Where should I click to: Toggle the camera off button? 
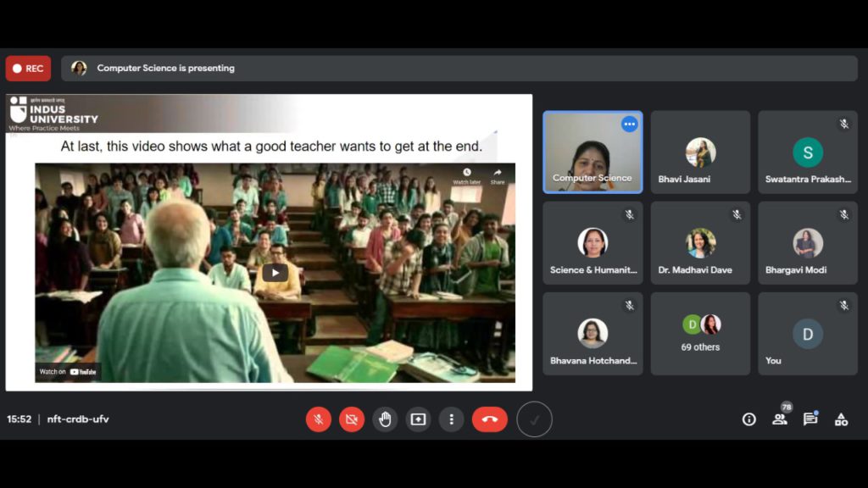click(x=352, y=419)
